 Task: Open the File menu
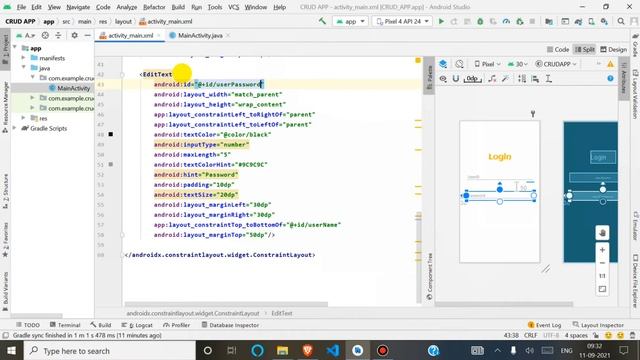point(21,7)
